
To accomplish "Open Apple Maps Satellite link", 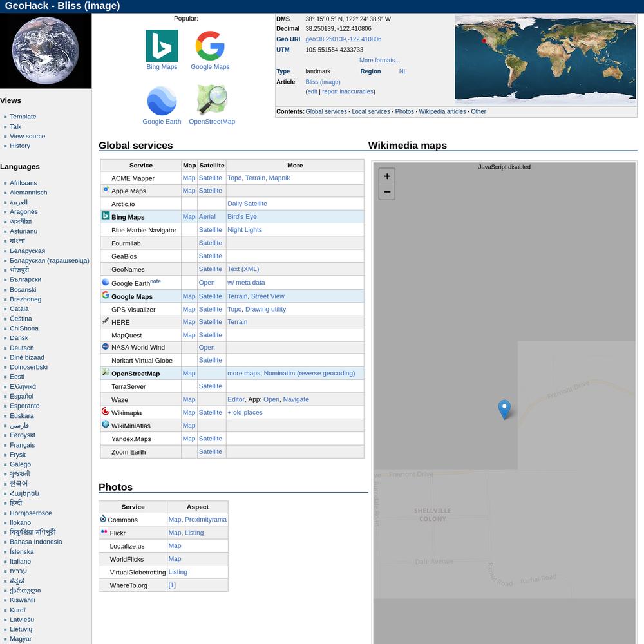I will coord(211,191).
